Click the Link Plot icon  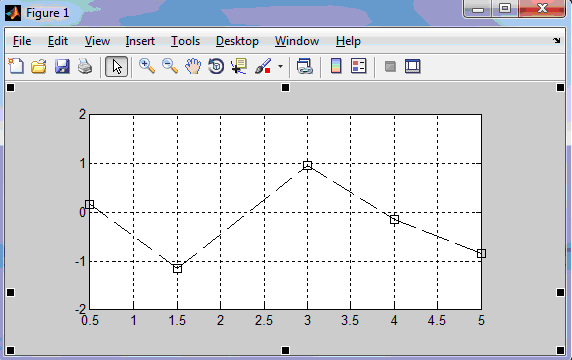click(x=305, y=66)
